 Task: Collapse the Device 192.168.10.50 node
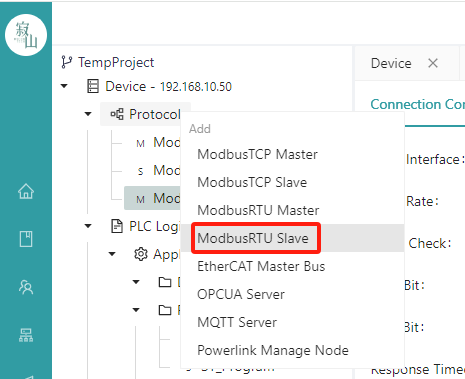(x=64, y=86)
